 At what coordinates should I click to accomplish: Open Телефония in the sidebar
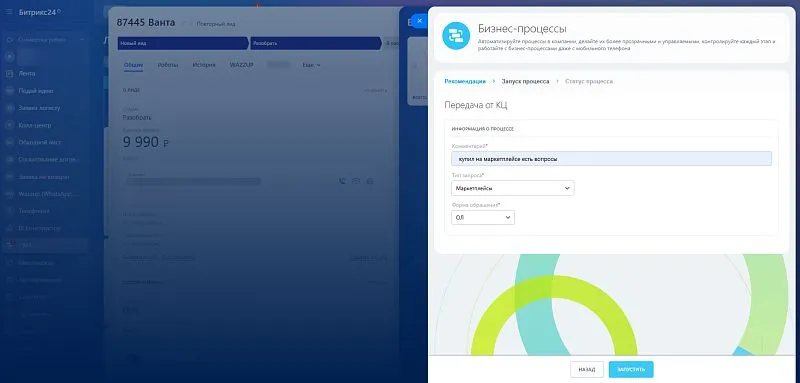click(x=34, y=211)
